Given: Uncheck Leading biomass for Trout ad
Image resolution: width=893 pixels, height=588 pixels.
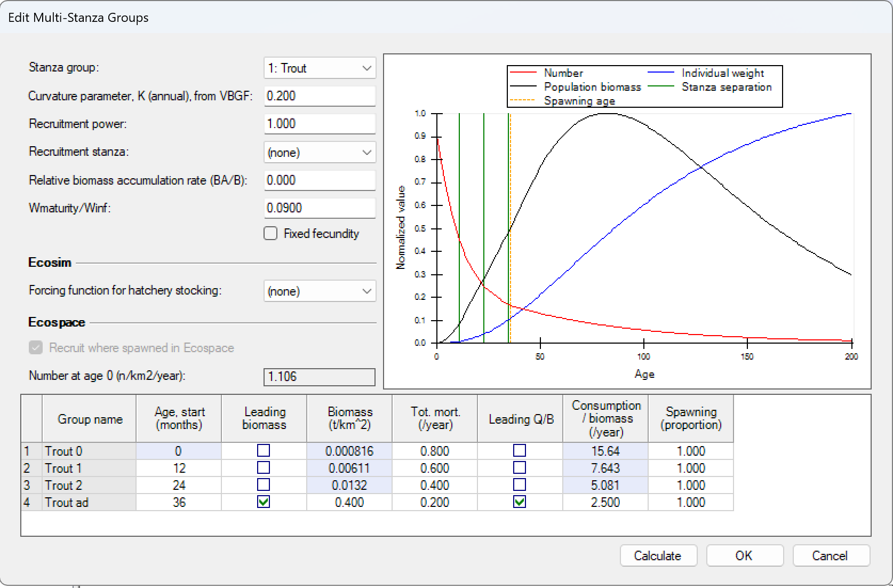Looking at the screenshot, I should pyautogui.click(x=264, y=502).
